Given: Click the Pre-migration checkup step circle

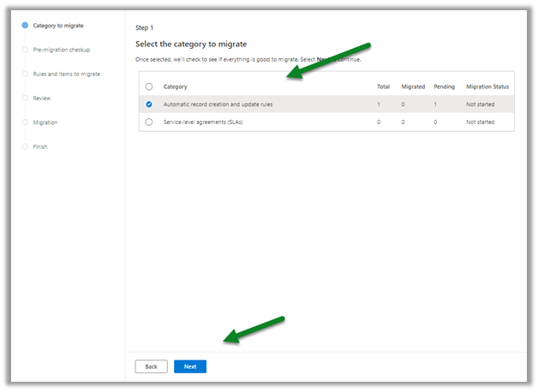Looking at the screenshot, I should coord(25,50).
